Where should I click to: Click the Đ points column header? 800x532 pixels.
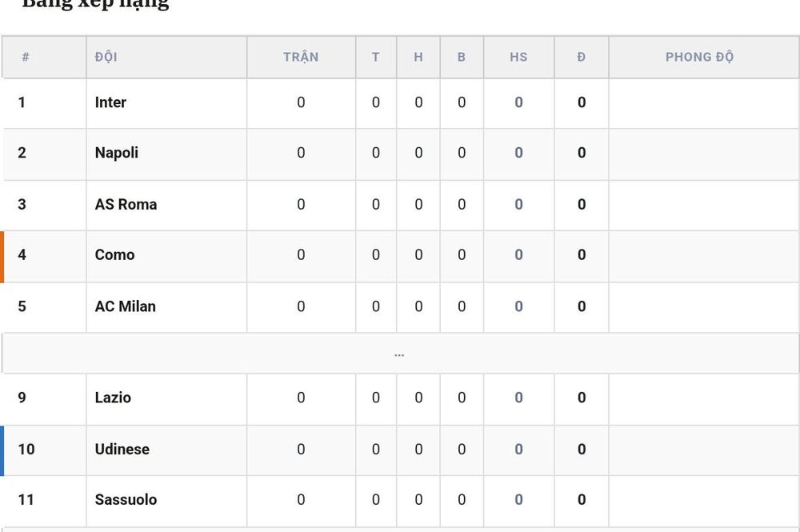point(581,57)
